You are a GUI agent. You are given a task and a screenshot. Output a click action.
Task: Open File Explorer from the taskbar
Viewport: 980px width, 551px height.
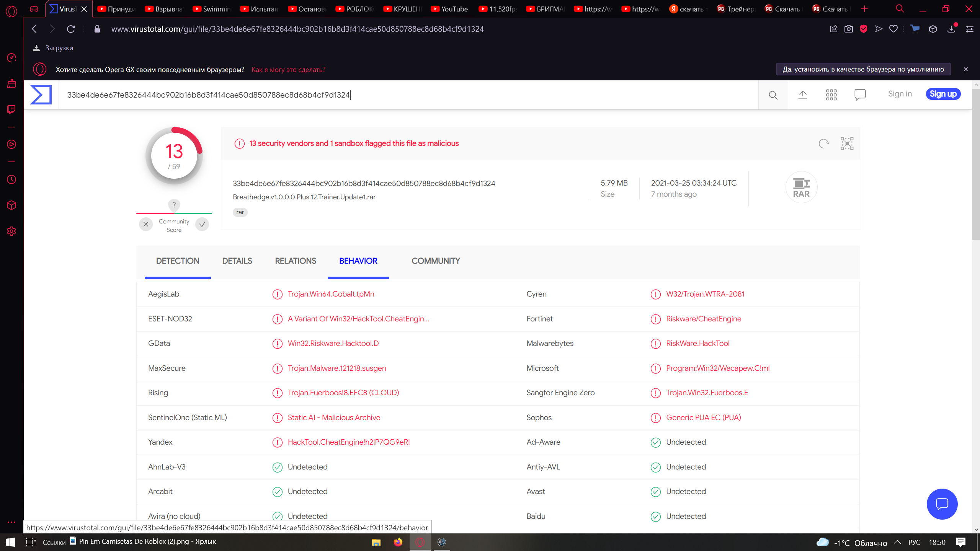coord(376,542)
